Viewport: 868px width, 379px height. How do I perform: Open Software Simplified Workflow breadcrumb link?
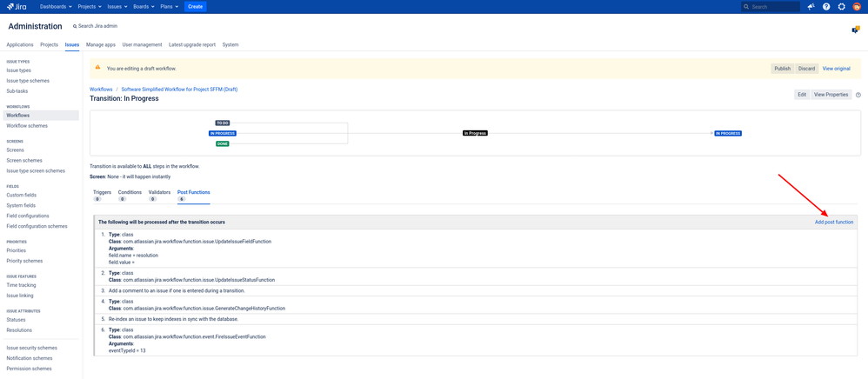coord(179,89)
